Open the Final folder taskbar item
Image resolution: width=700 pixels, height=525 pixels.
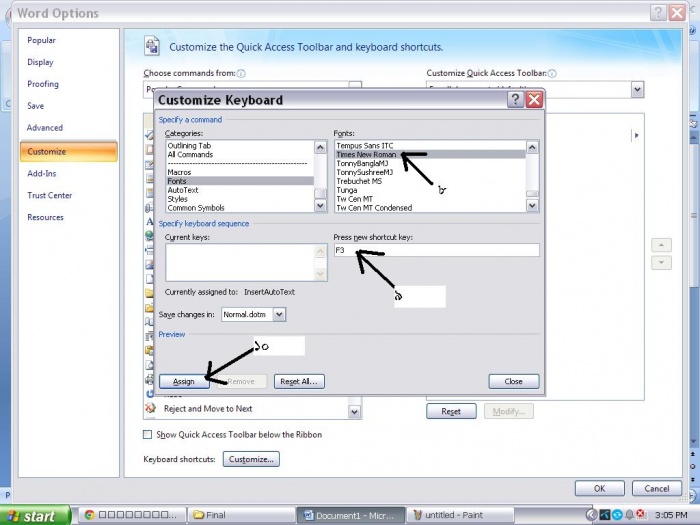coord(240,515)
